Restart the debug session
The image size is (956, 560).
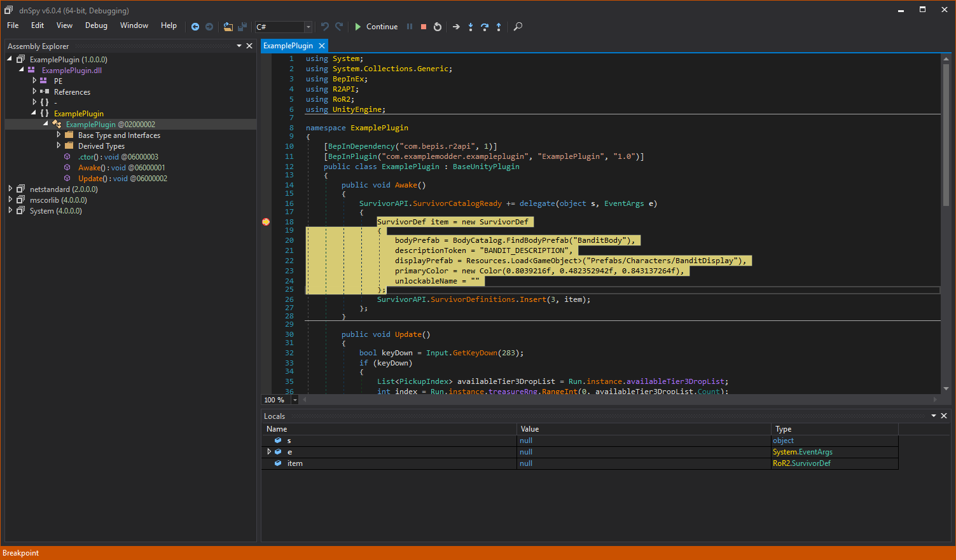point(438,27)
